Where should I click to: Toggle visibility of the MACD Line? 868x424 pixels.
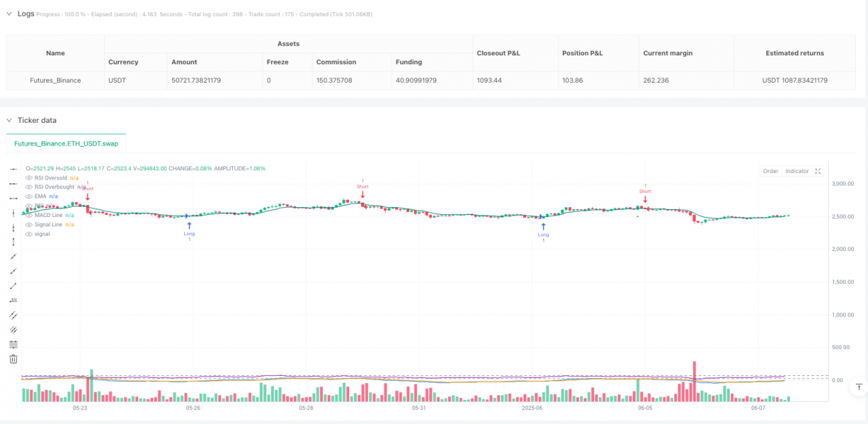click(28, 215)
